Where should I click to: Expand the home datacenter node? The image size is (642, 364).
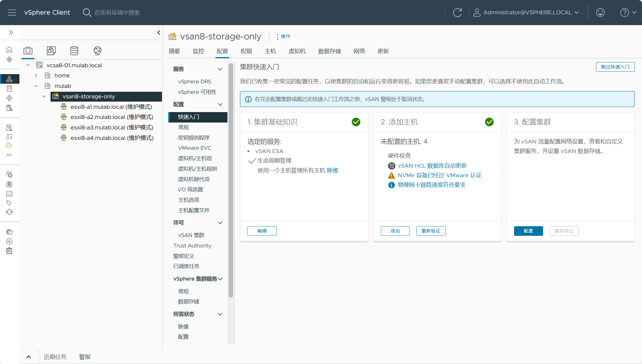click(36, 76)
